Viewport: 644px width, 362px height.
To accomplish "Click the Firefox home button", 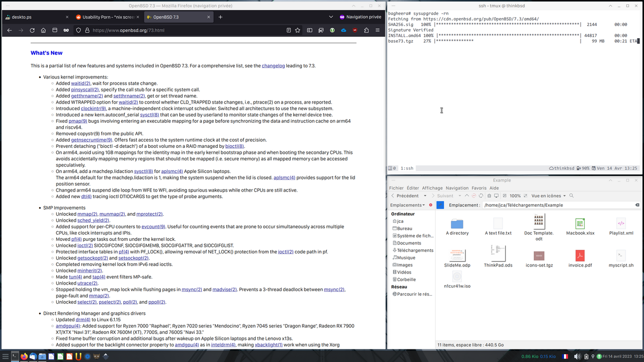I will pyautogui.click(x=43, y=30).
